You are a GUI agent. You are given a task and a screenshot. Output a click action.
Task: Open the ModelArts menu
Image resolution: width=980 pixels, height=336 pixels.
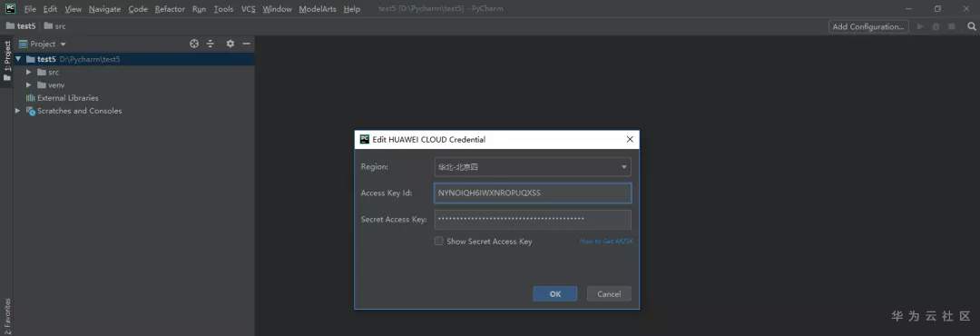318,9
